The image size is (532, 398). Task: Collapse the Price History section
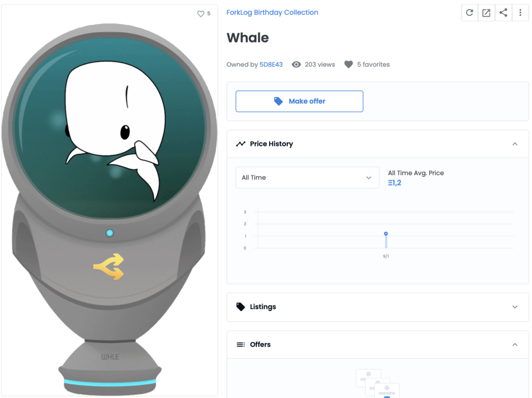(515, 144)
